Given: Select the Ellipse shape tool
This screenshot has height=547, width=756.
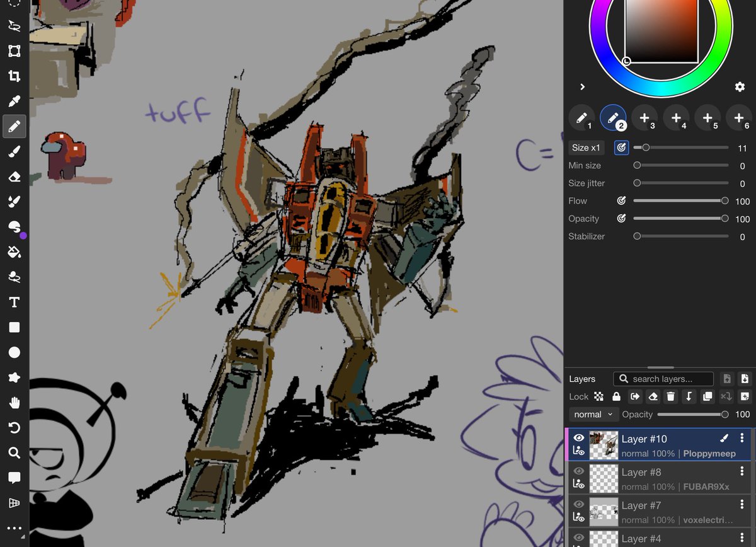Looking at the screenshot, I should tap(14, 352).
